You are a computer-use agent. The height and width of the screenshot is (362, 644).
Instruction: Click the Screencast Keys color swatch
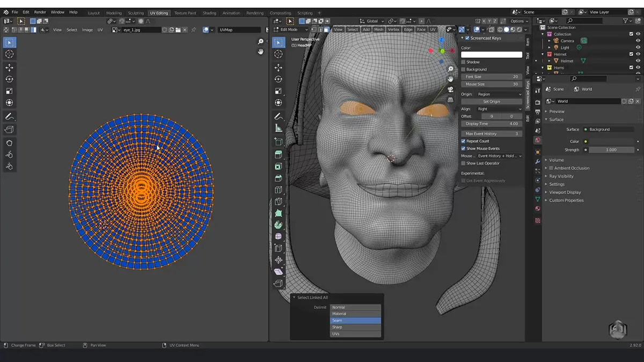[492, 54]
